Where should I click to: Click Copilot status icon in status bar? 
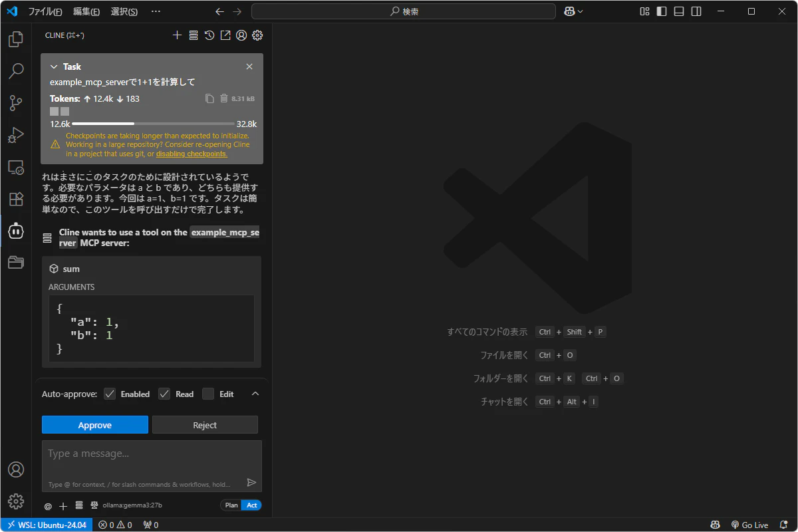click(715, 525)
